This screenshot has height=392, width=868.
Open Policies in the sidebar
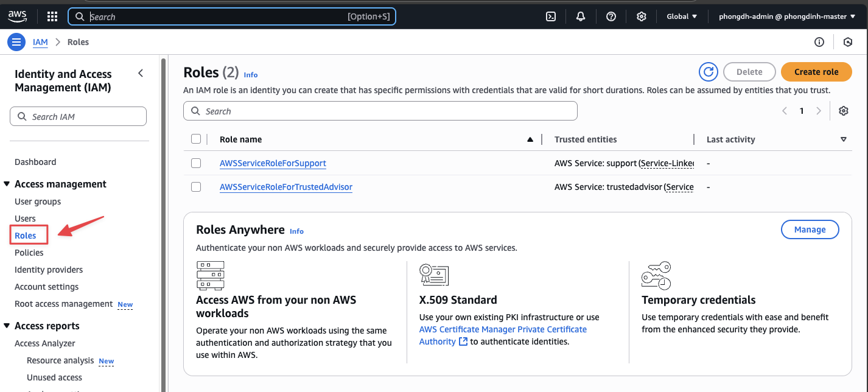pyautogui.click(x=29, y=253)
